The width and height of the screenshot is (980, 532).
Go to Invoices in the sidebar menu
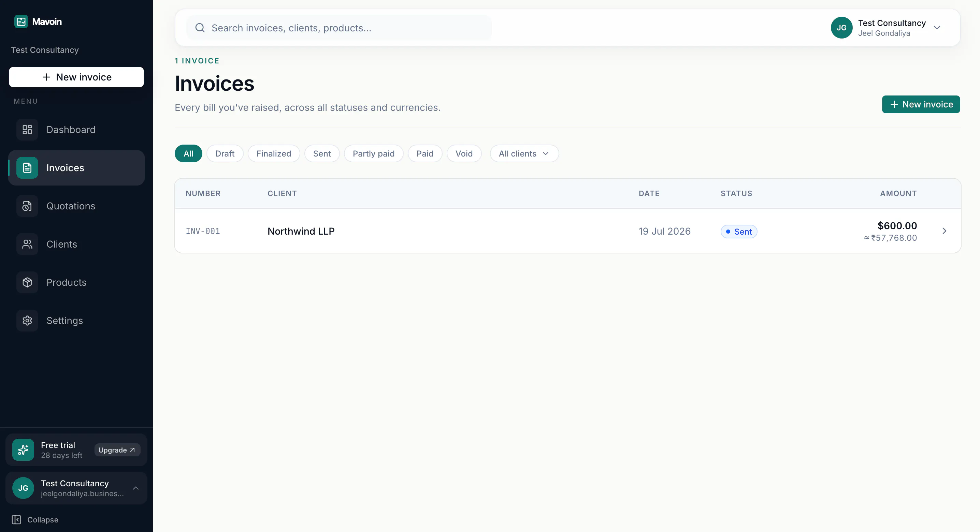tap(76, 168)
